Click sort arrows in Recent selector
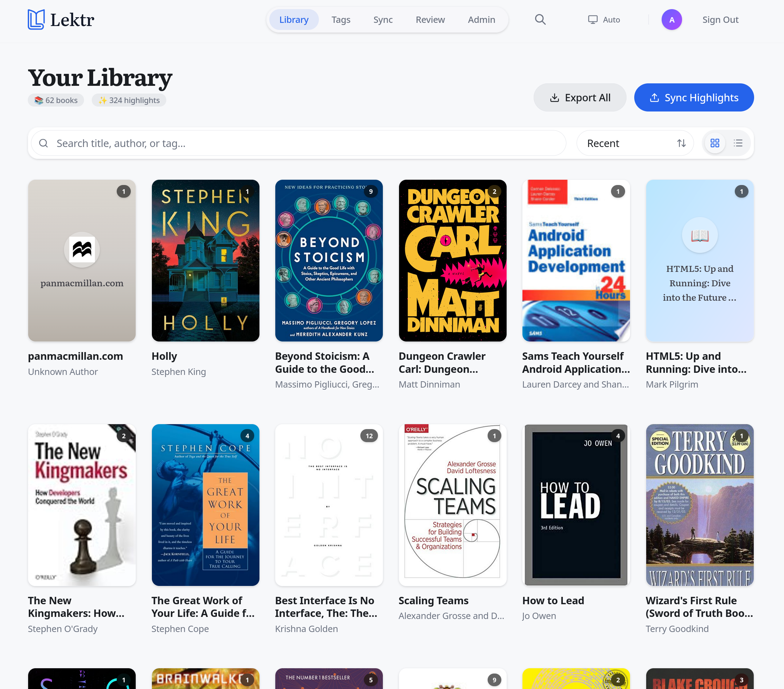The width and height of the screenshot is (784, 689). pos(681,143)
